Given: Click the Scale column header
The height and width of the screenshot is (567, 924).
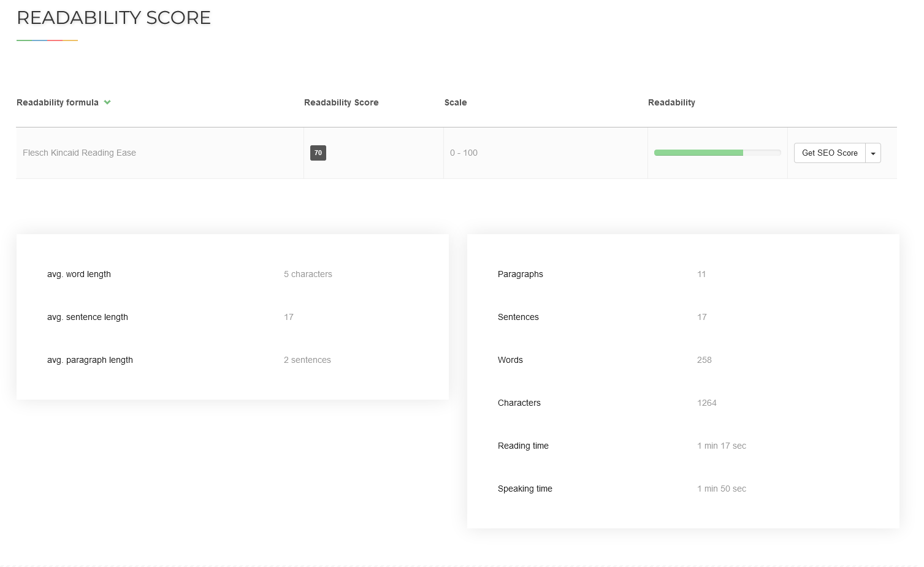Looking at the screenshot, I should pos(456,102).
